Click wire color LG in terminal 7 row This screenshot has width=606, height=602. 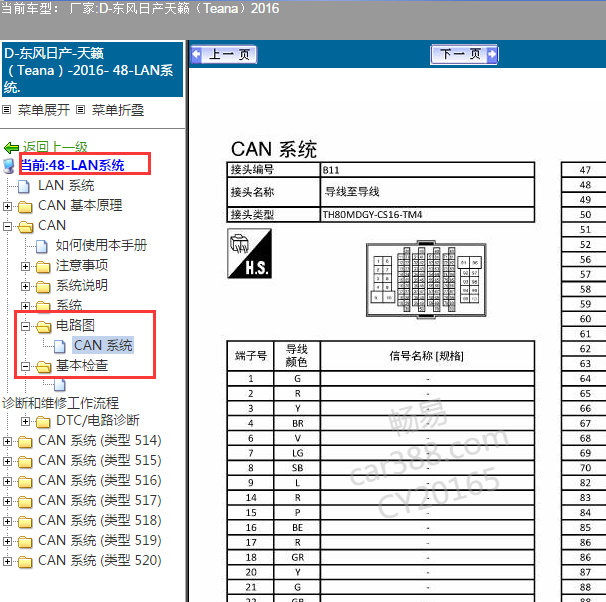pos(297,453)
